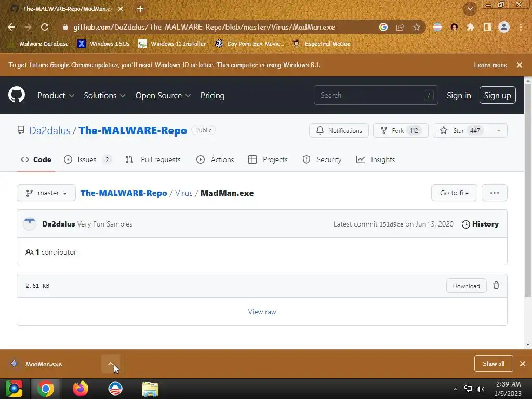The width and height of the screenshot is (532, 399).
Task: Click the Thunderbird-like taskbar icon
Action: click(115, 389)
